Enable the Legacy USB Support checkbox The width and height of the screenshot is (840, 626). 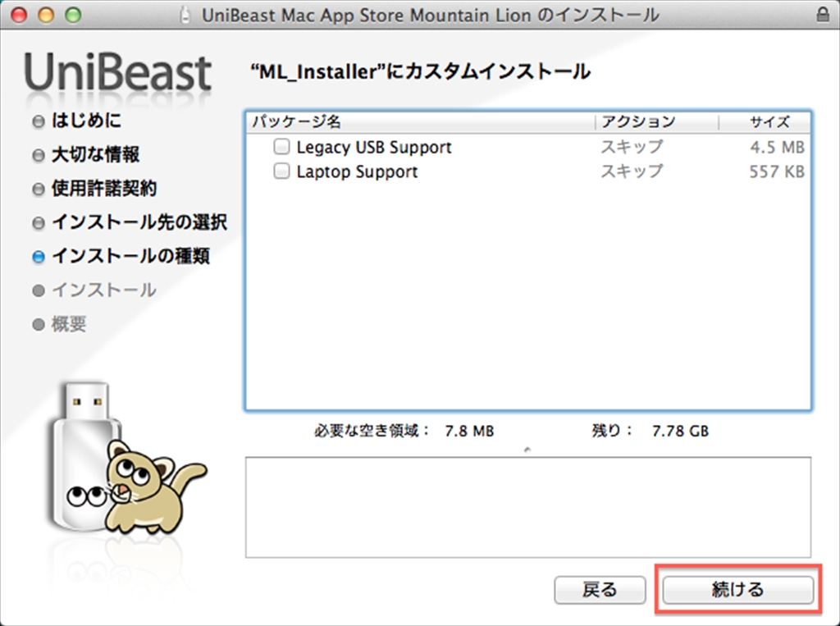(x=281, y=146)
